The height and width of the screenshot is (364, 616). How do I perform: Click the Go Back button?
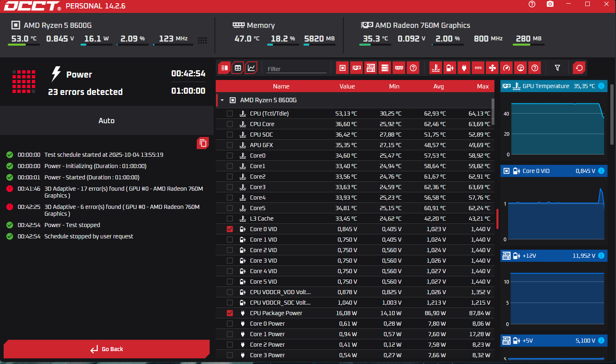[107, 349]
